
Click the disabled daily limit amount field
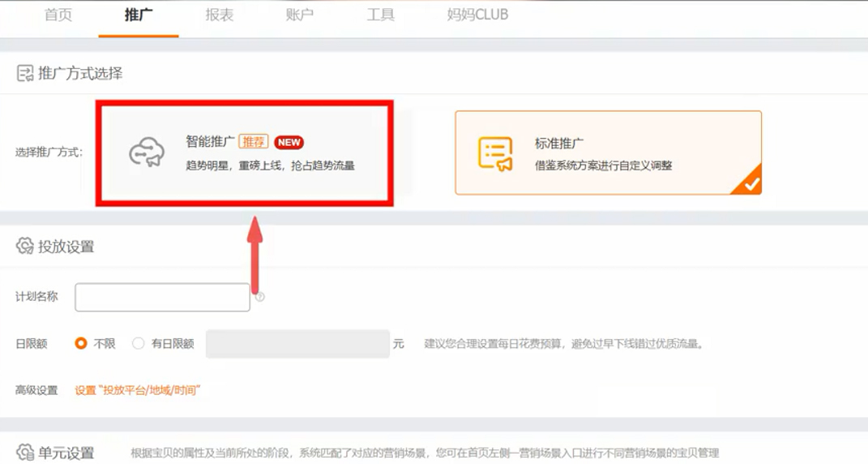click(297, 344)
